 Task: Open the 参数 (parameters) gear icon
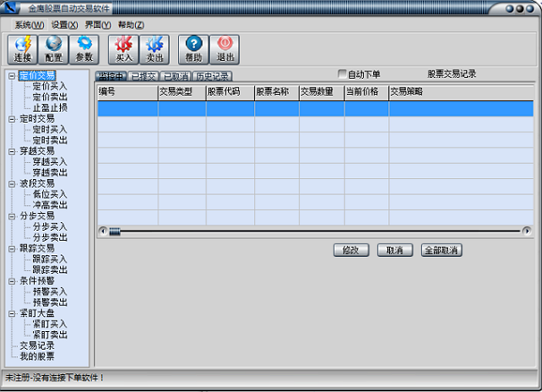[x=84, y=50]
